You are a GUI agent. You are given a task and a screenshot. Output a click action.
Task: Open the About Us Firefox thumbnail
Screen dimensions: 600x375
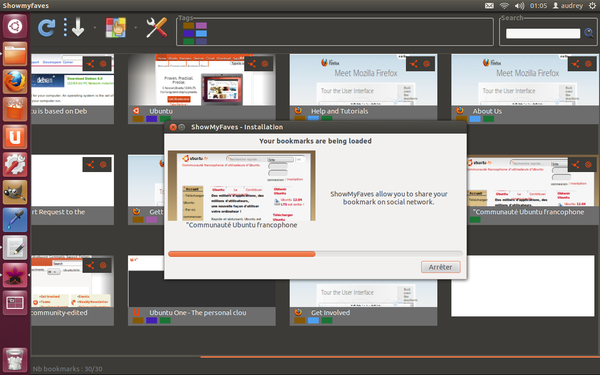pos(525,80)
